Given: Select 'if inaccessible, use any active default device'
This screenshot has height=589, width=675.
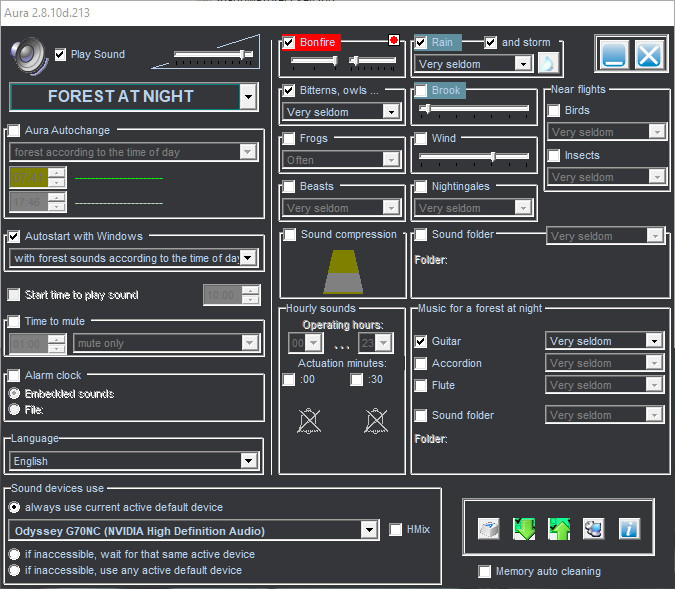Looking at the screenshot, I should (15, 570).
